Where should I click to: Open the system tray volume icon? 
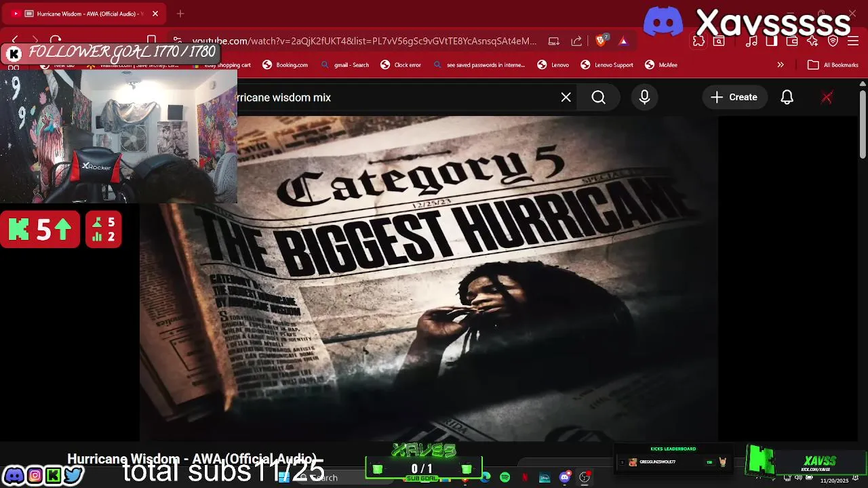[797, 478]
